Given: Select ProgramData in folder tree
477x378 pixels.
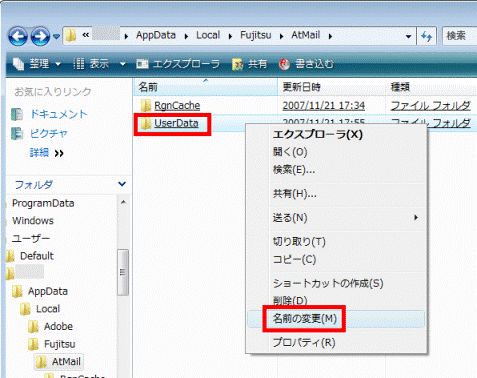Looking at the screenshot, I should coord(43,203).
